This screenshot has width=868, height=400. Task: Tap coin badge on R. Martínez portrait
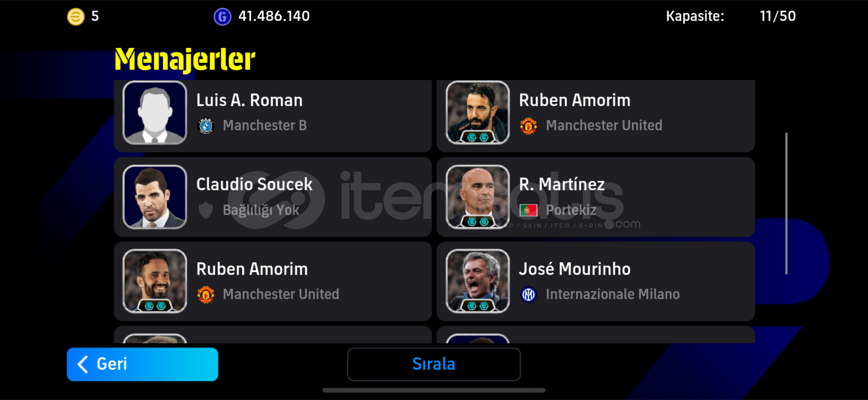pos(478,221)
